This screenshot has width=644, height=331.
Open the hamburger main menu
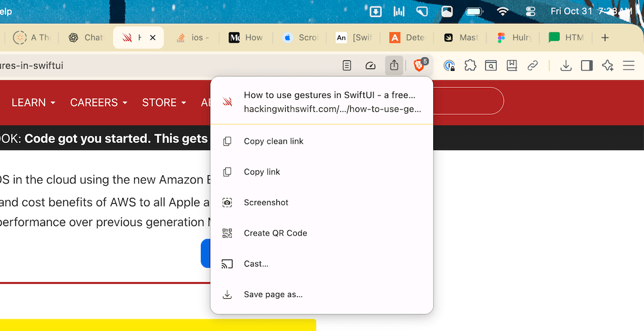[x=629, y=66]
